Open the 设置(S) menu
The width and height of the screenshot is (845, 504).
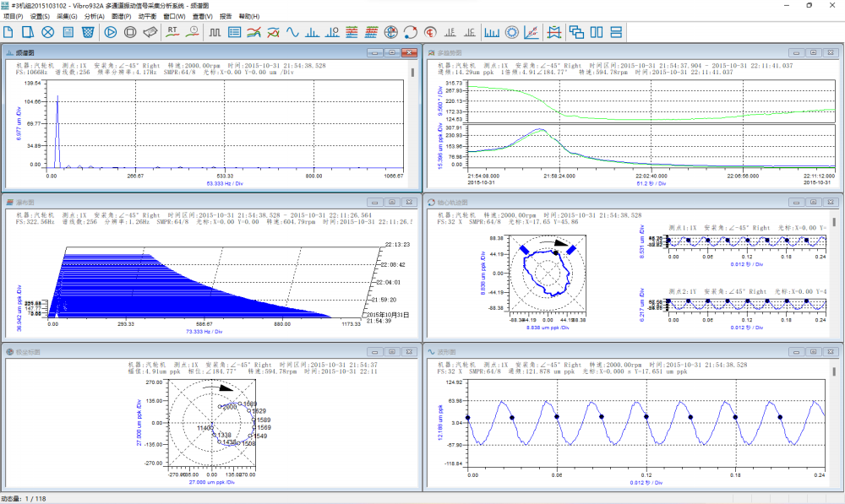[x=40, y=17]
